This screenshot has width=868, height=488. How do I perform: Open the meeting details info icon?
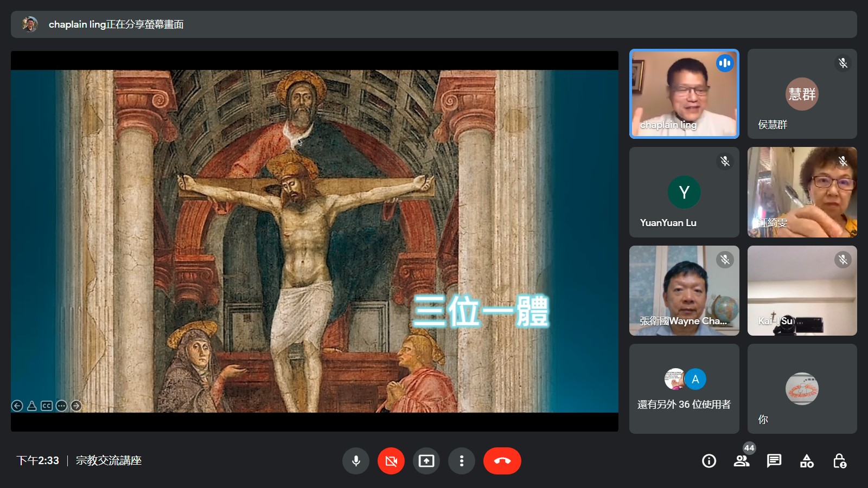[x=709, y=461]
